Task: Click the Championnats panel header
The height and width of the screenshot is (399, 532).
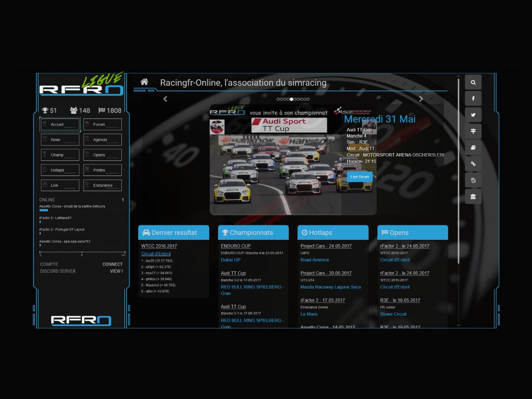Action: click(253, 233)
